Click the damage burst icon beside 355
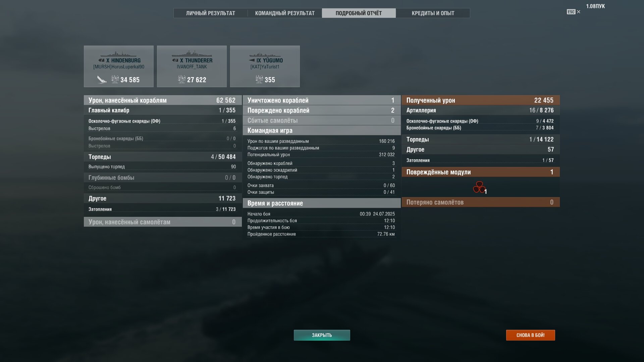Viewport: 644px width, 362px height. 259,79
